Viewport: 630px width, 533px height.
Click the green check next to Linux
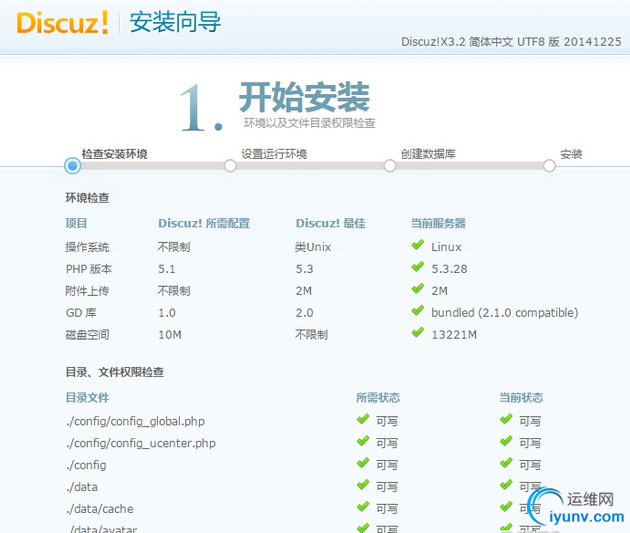coord(418,245)
